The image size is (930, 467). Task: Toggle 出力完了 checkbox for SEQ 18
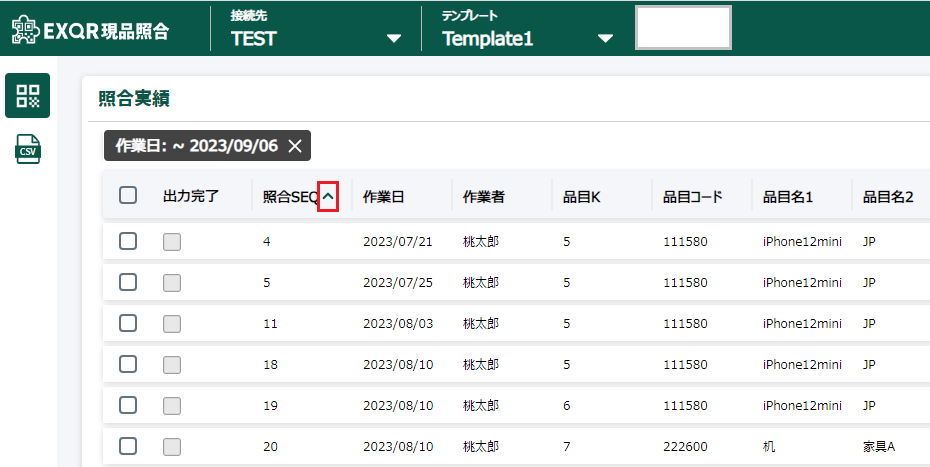(x=172, y=364)
